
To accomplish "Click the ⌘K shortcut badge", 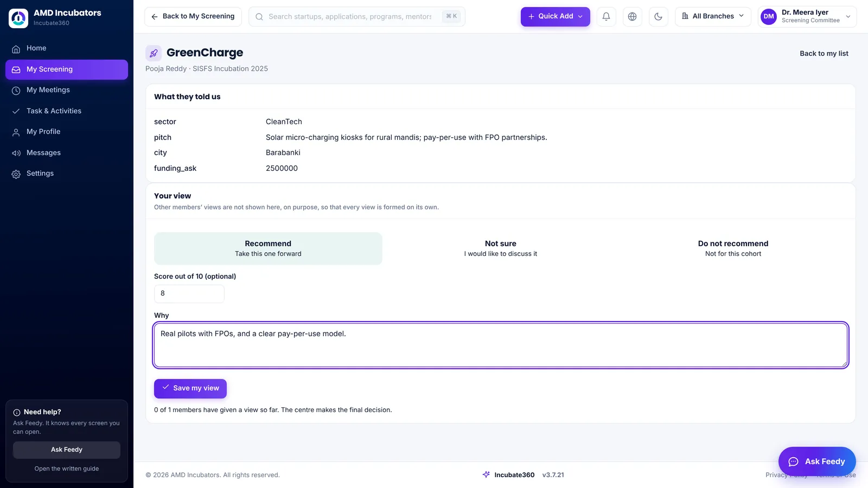I will click(451, 16).
